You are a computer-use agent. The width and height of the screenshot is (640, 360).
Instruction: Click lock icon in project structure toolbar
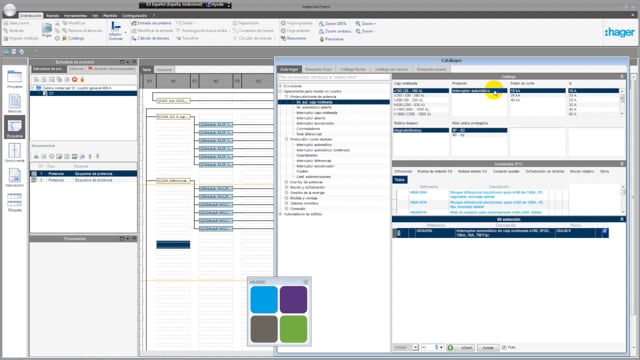[x=82, y=80]
